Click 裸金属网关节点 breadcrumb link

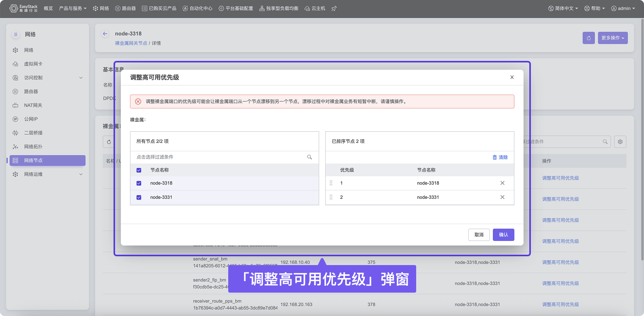pyautogui.click(x=131, y=43)
